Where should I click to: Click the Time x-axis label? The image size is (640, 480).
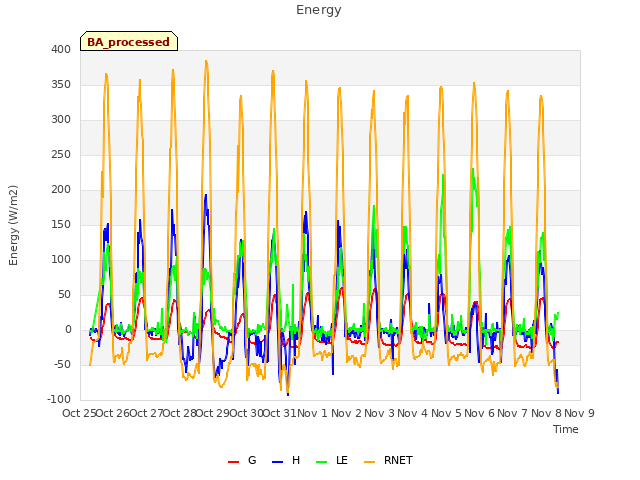click(566, 429)
